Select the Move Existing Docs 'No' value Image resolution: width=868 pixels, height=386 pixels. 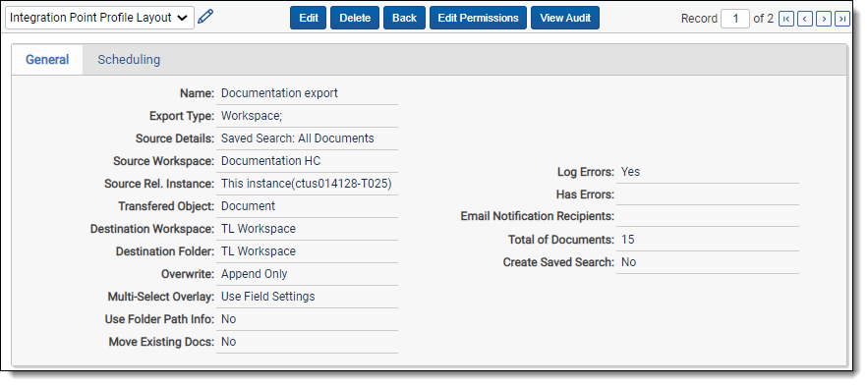click(x=229, y=342)
